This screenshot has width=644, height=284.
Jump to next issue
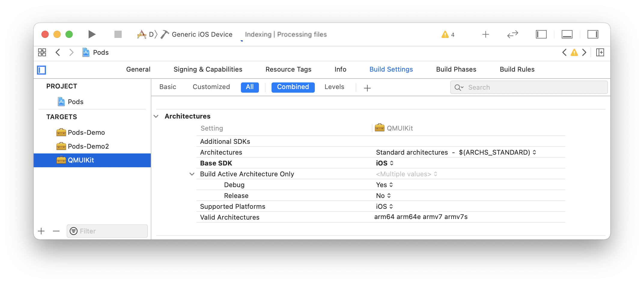point(584,52)
